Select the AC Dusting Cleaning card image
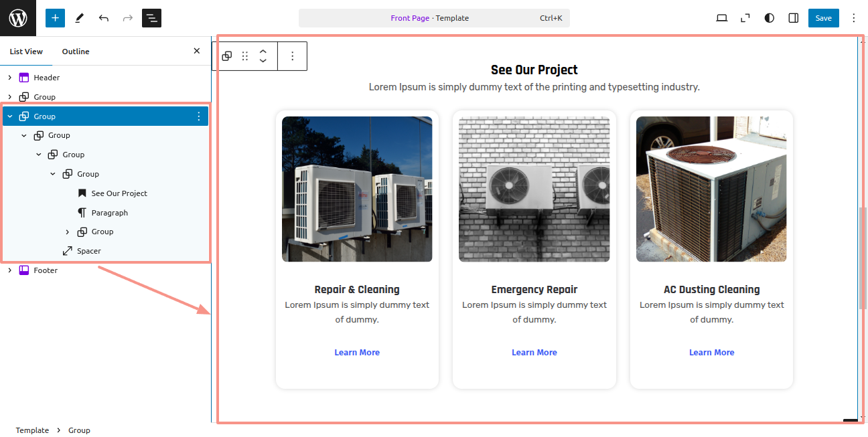Screen dimensions: 868x437 click(711, 189)
